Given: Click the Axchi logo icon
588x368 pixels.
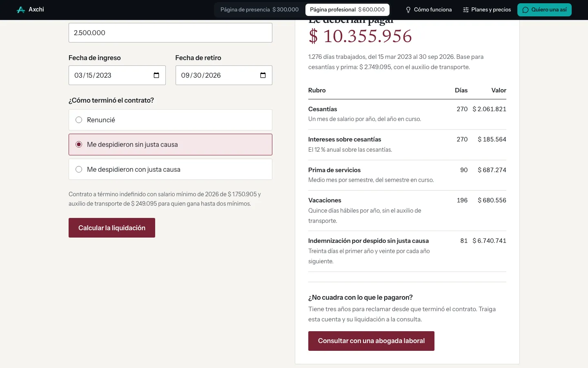Looking at the screenshot, I should click(x=21, y=10).
